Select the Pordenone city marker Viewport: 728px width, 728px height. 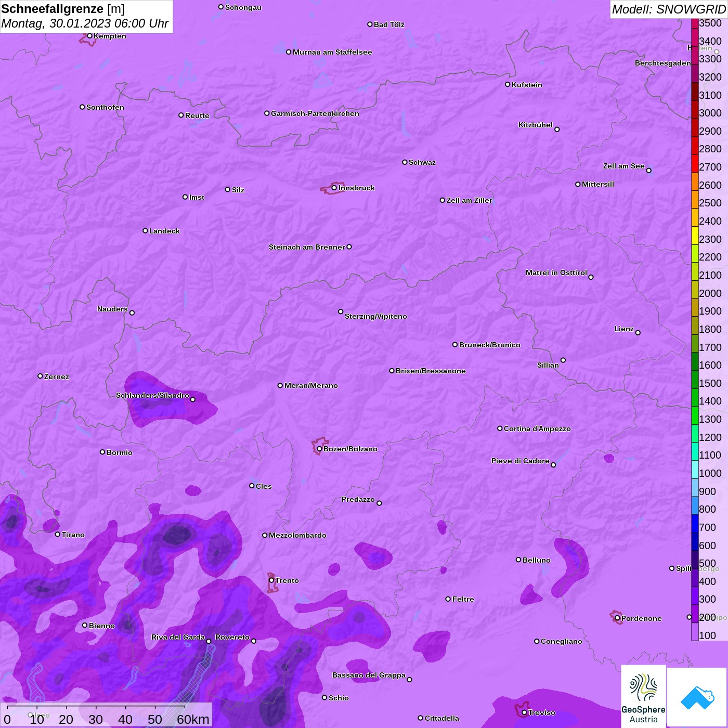coord(617,618)
